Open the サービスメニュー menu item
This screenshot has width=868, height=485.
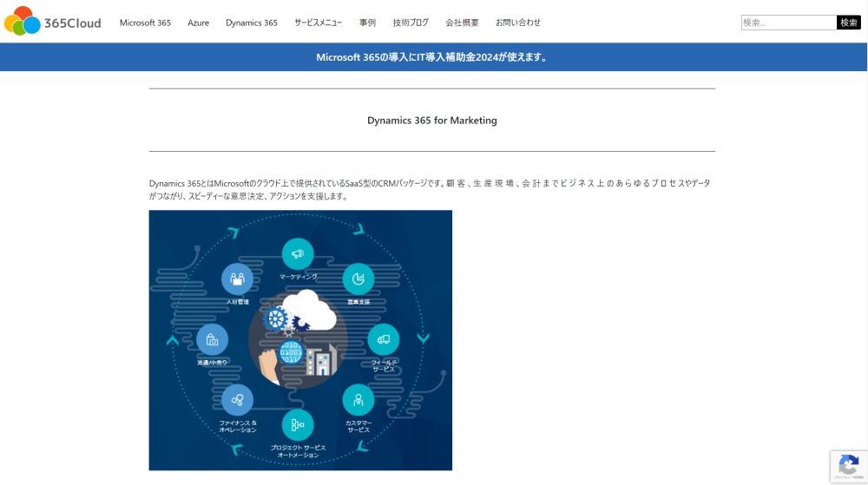tap(319, 23)
